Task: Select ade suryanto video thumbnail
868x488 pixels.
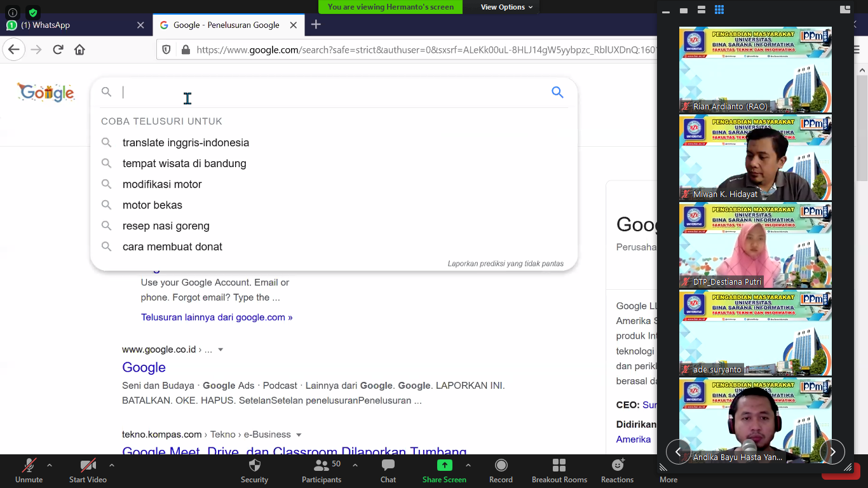Action: coord(756,332)
